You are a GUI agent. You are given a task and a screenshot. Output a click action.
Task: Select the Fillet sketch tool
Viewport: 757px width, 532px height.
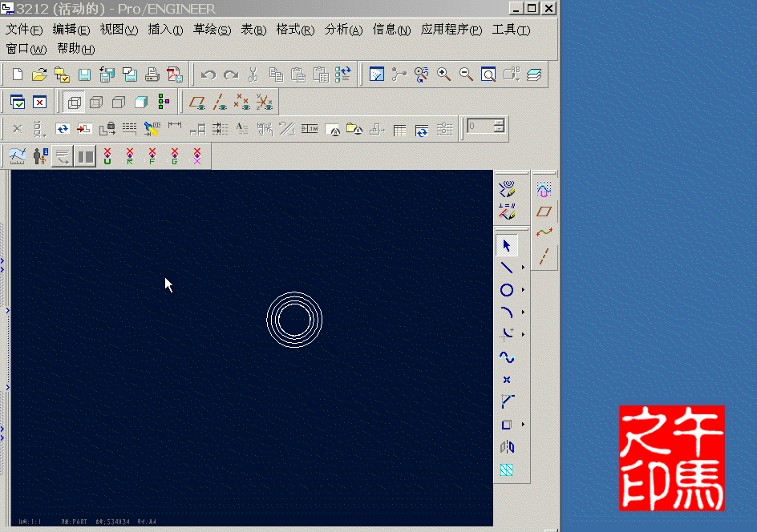[507, 334]
